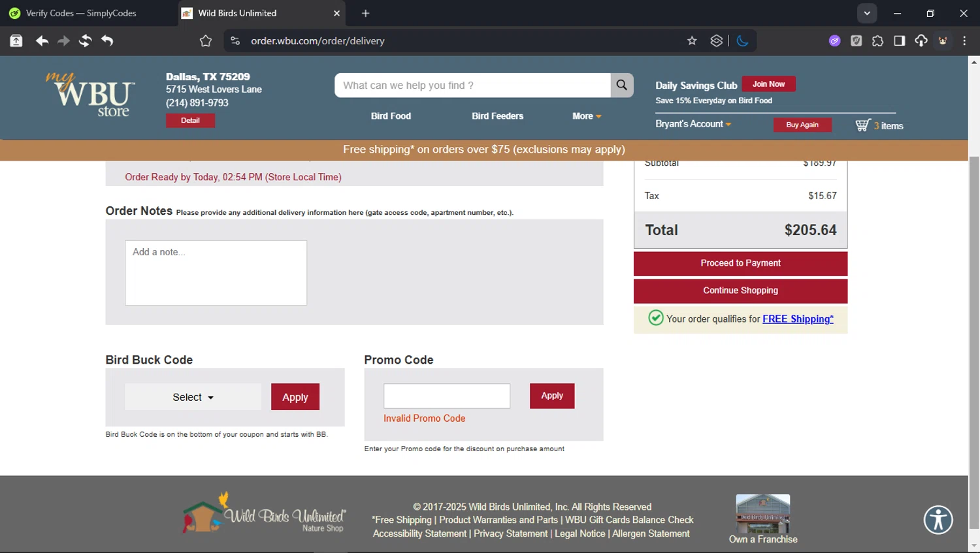Apply the Promo Code

pos(552,396)
